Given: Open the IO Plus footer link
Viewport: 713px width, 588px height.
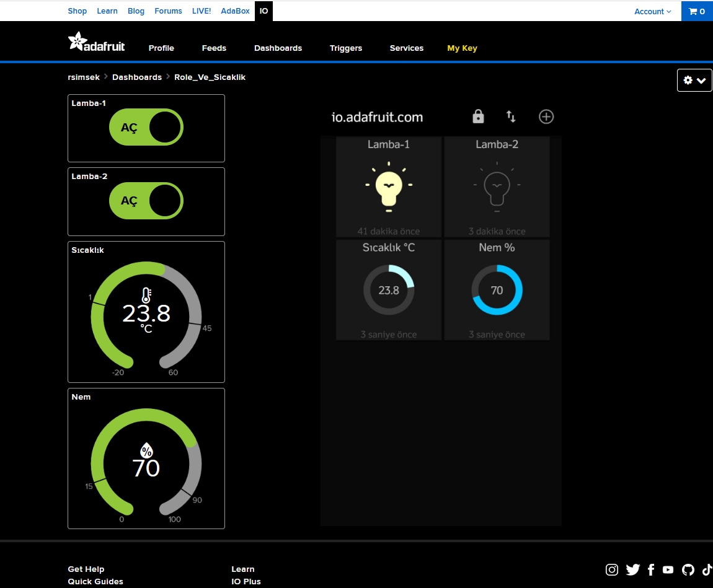Looking at the screenshot, I should coord(246,582).
